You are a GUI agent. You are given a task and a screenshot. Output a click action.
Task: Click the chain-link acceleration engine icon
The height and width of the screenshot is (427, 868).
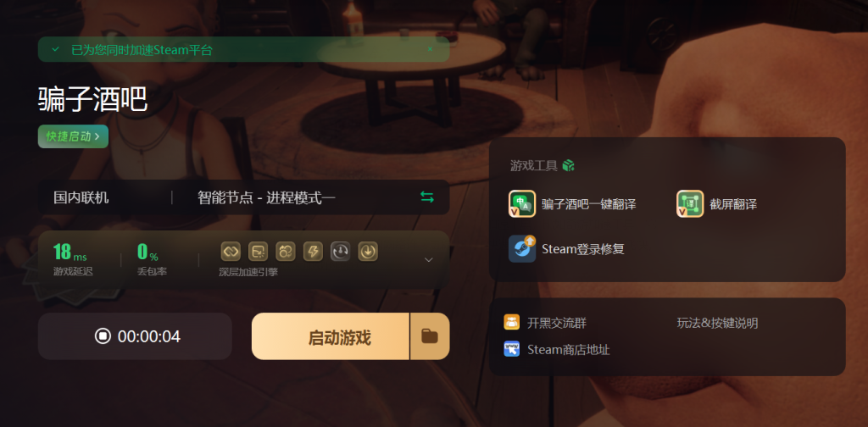231,252
